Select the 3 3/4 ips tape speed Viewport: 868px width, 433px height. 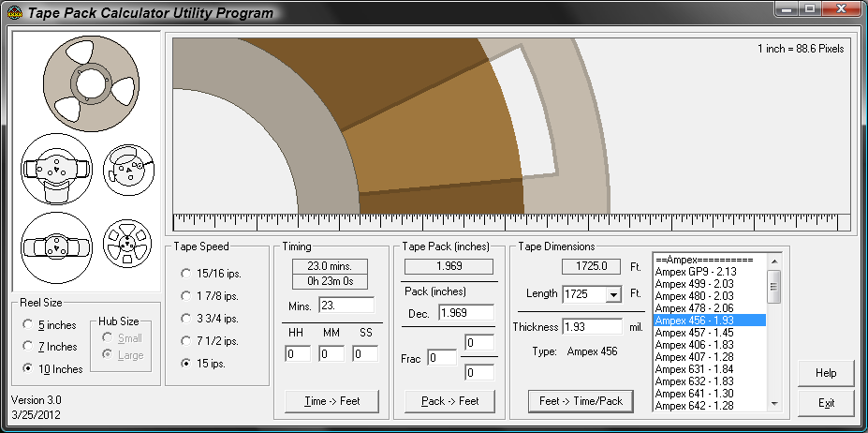[x=211, y=319]
